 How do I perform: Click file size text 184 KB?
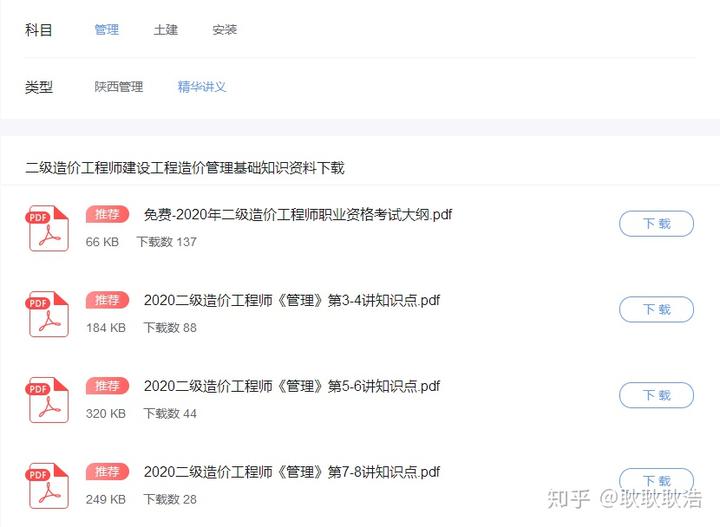point(106,328)
